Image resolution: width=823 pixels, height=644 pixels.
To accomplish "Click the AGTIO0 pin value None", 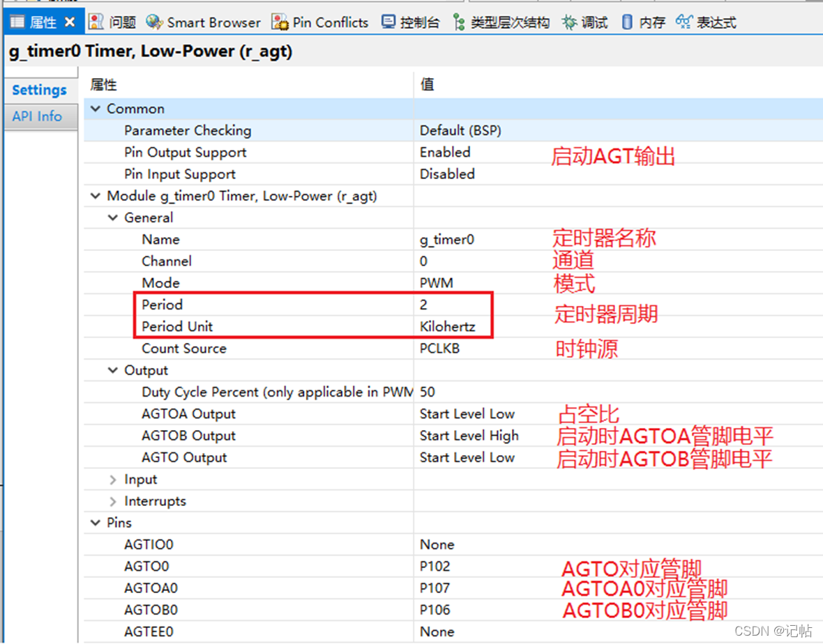I will pos(437,545).
